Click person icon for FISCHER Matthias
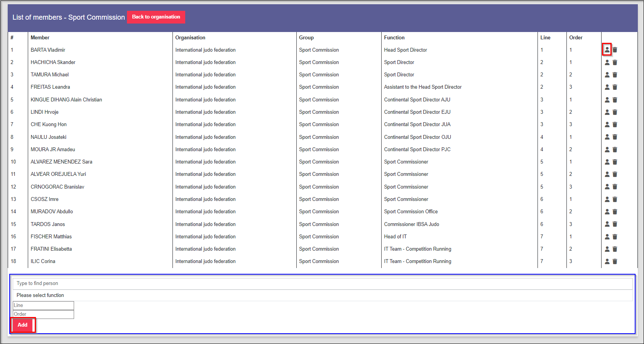644x344 pixels. tap(607, 237)
